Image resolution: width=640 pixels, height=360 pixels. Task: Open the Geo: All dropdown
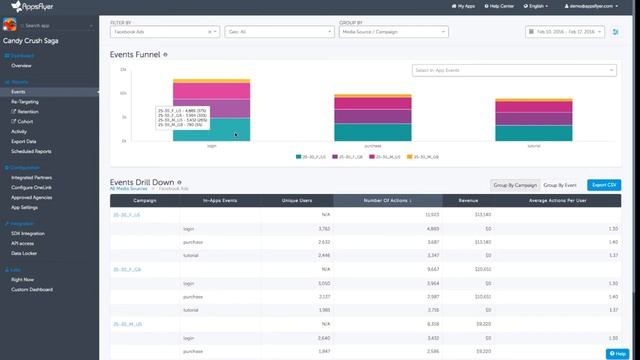(279, 32)
